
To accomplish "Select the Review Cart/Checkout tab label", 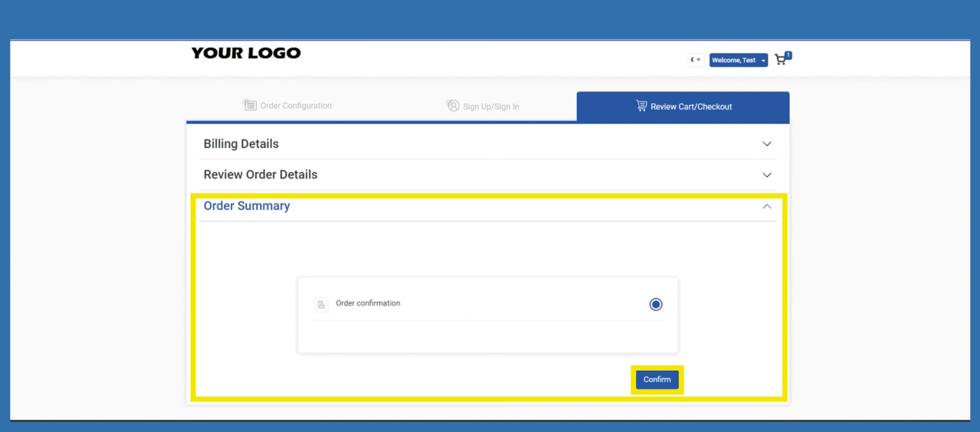I will click(x=691, y=107).
